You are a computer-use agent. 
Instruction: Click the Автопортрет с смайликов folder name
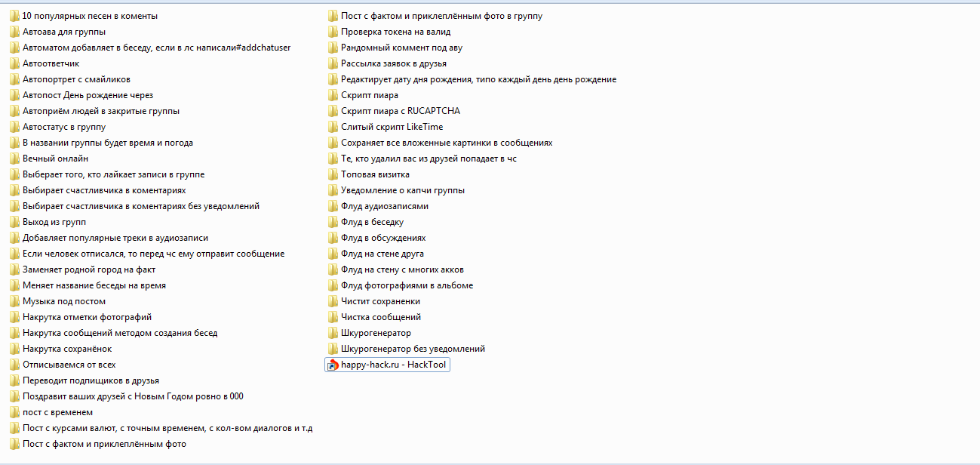click(76, 79)
